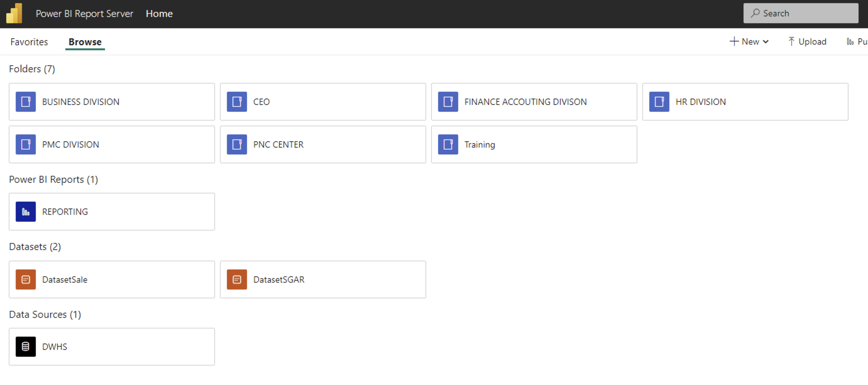Open the PNC CENTER folder name
868x385 pixels.
coord(278,144)
